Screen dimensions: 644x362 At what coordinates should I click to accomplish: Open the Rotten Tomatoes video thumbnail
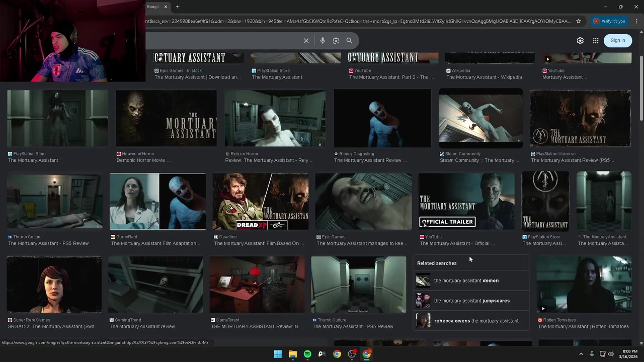point(584,285)
